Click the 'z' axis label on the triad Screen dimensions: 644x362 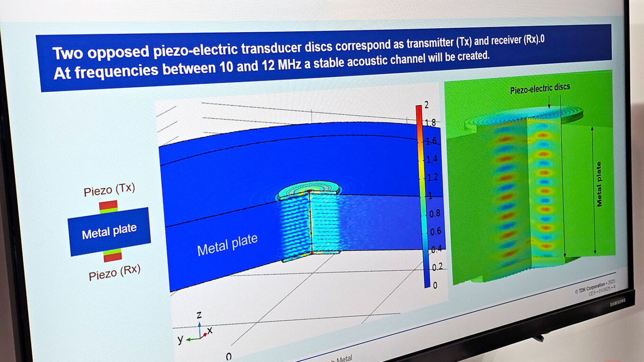tap(200, 315)
